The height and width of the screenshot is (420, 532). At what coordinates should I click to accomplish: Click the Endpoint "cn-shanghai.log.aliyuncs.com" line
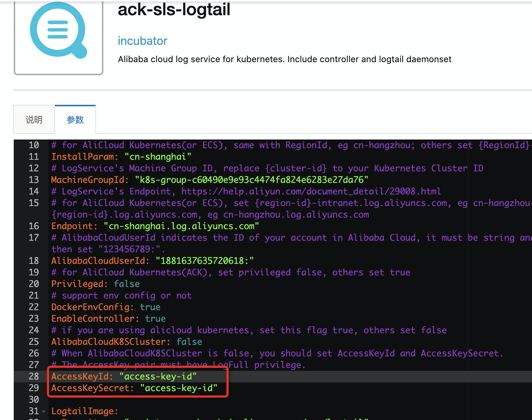155,226
